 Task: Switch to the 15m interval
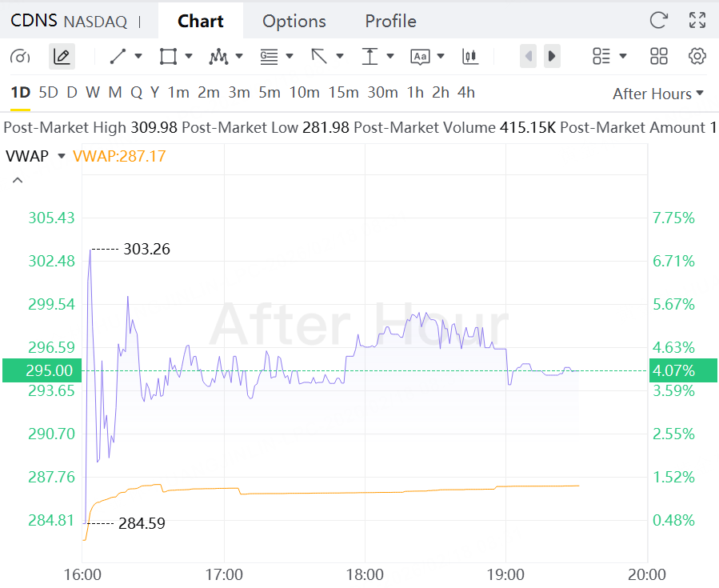(343, 93)
